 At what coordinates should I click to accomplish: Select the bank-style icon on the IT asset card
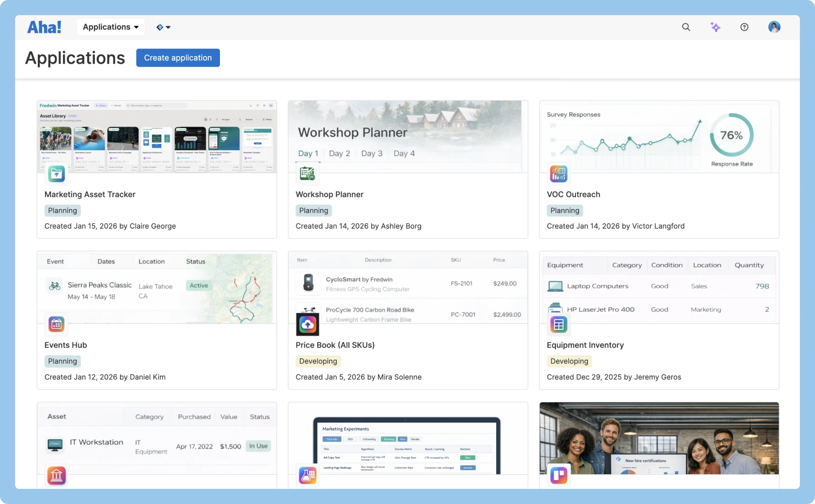coord(56,475)
